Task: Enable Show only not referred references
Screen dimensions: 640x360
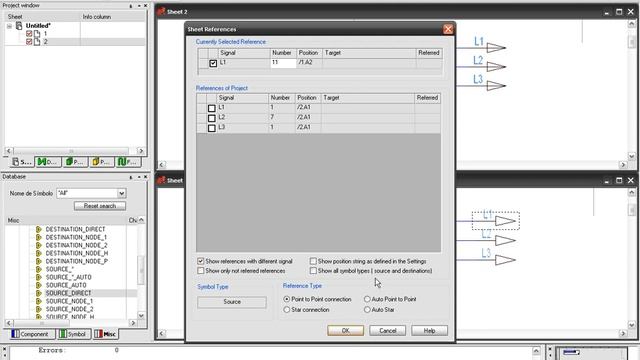Action: (200, 271)
